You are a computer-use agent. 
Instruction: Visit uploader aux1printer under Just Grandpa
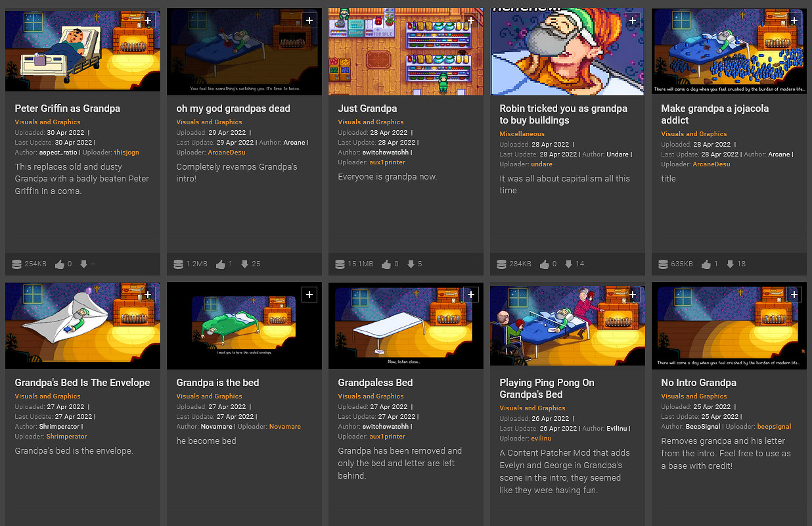(387, 162)
